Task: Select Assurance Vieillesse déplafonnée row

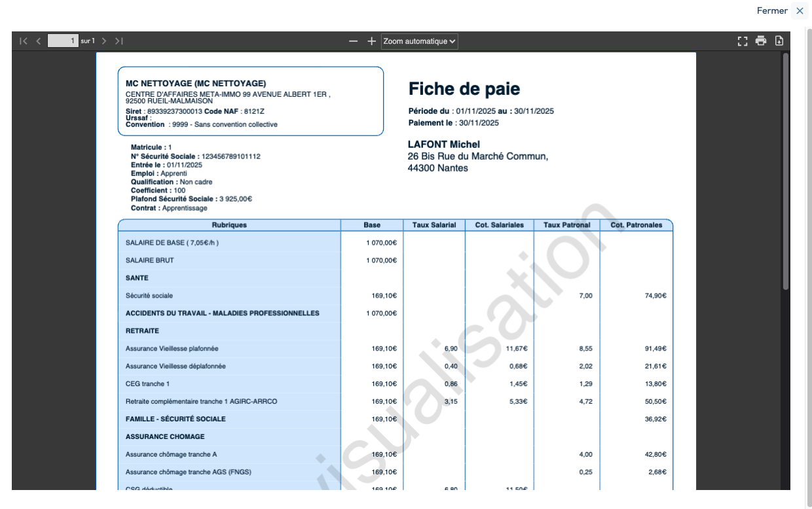Action: [x=175, y=366]
